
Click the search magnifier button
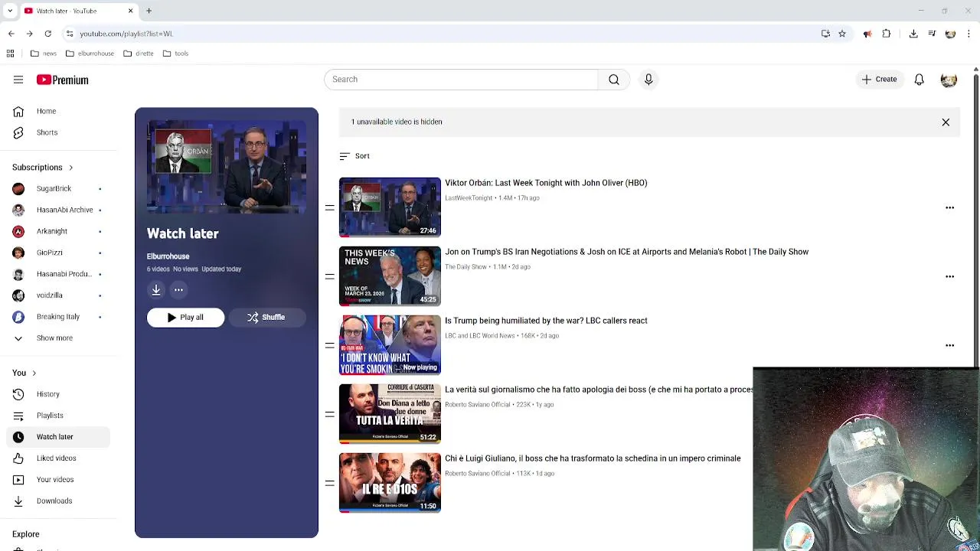614,80
